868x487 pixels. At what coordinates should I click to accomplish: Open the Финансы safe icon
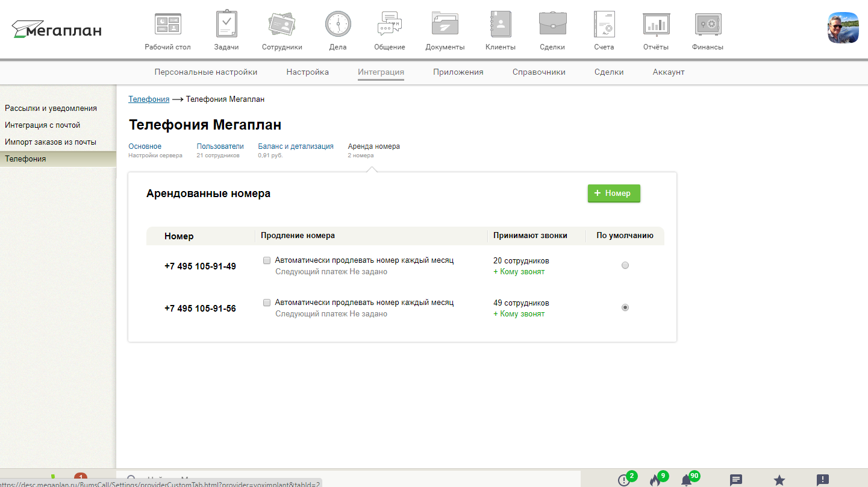[708, 24]
